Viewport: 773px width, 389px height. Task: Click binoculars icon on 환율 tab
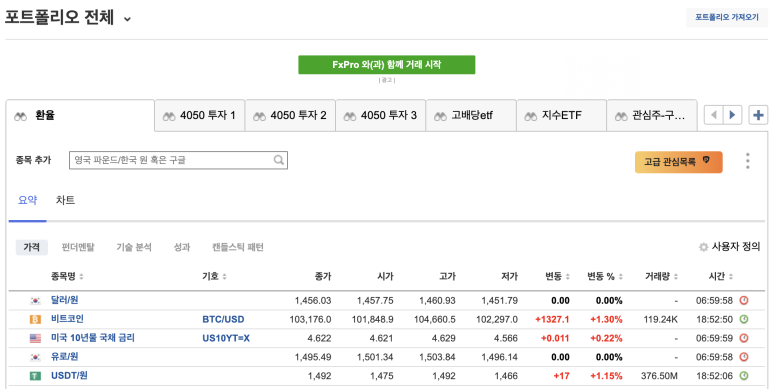point(20,117)
